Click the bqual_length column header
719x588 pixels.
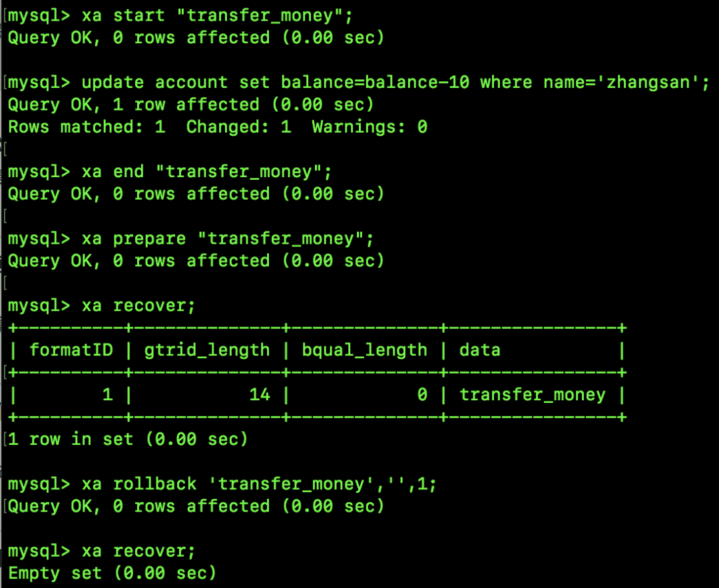(x=365, y=351)
